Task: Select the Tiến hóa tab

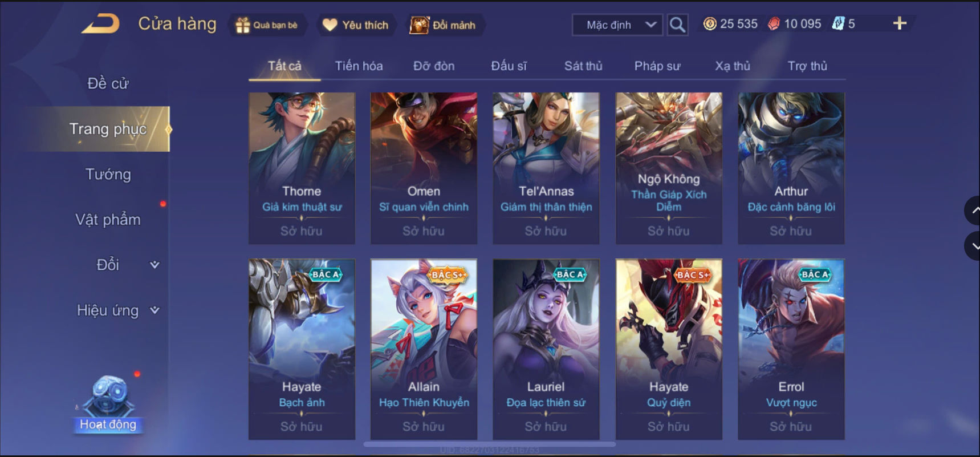Action: pyautogui.click(x=359, y=66)
